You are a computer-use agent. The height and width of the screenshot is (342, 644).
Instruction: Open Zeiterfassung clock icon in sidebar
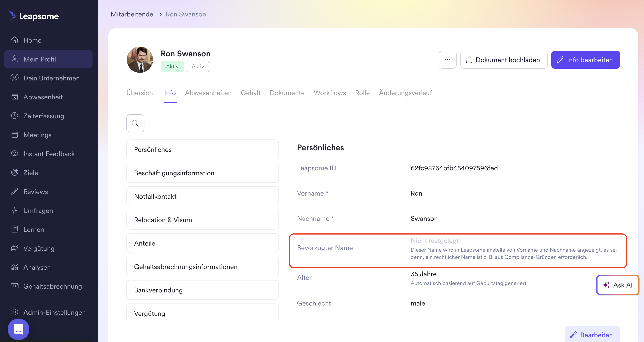click(x=14, y=116)
